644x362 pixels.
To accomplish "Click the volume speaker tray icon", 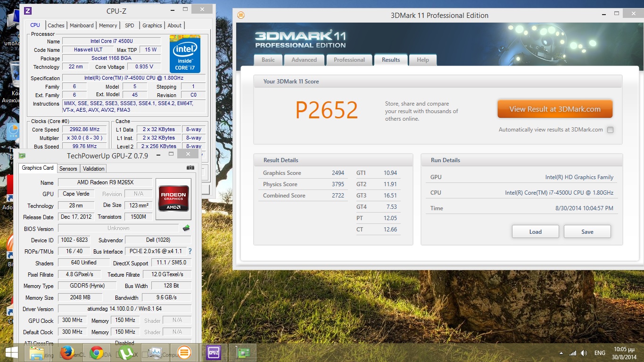I will point(584,353).
